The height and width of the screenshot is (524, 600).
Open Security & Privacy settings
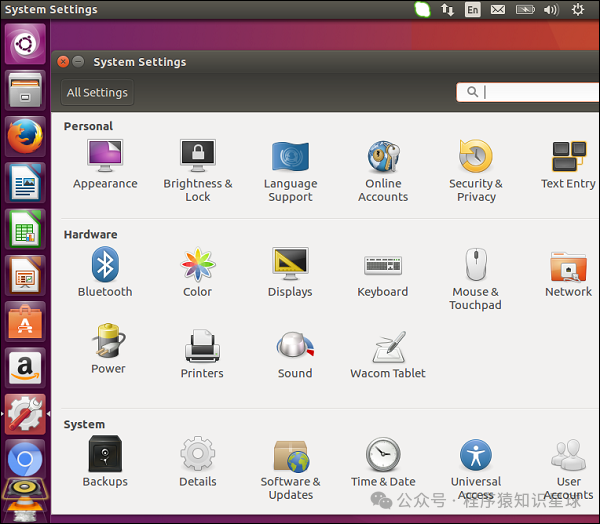tap(476, 171)
